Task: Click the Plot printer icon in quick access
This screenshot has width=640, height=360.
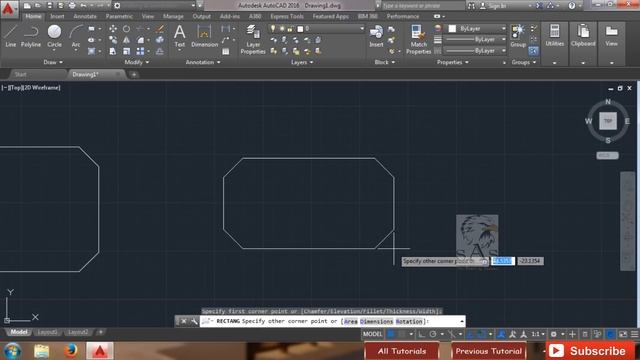Action: click(x=72, y=6)
